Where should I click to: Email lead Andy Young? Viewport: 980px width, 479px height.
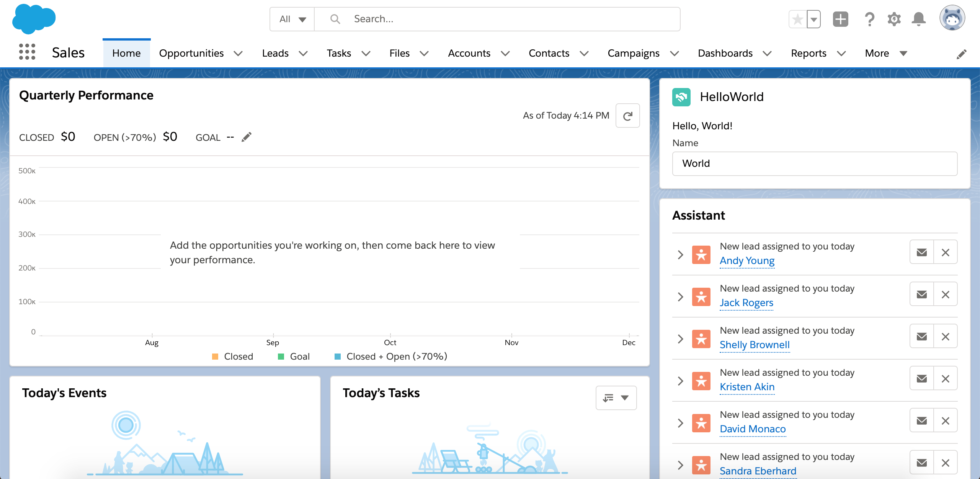click(x=922, y=252)
